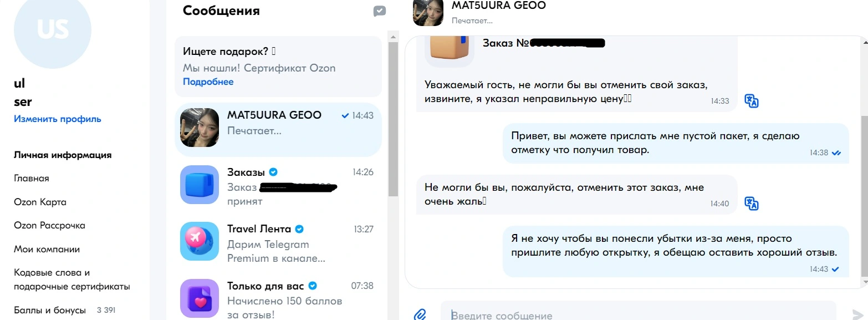Open Главная in the sidebar
The height and width of the screenshot is (320, 868).
pos(32,178)
